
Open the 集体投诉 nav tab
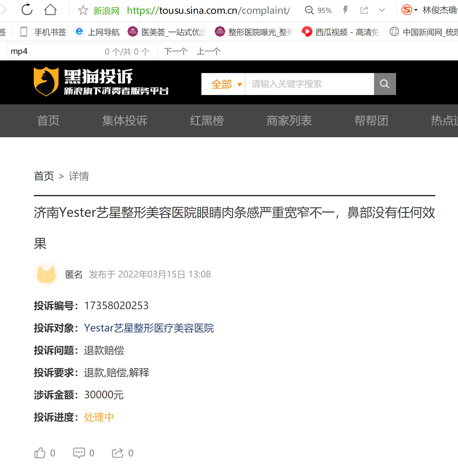125,121
